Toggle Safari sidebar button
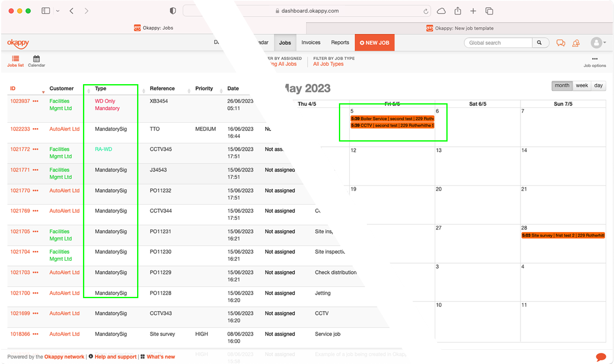The height and width of the screenshot is (364, 614). (x=46, y=11)
